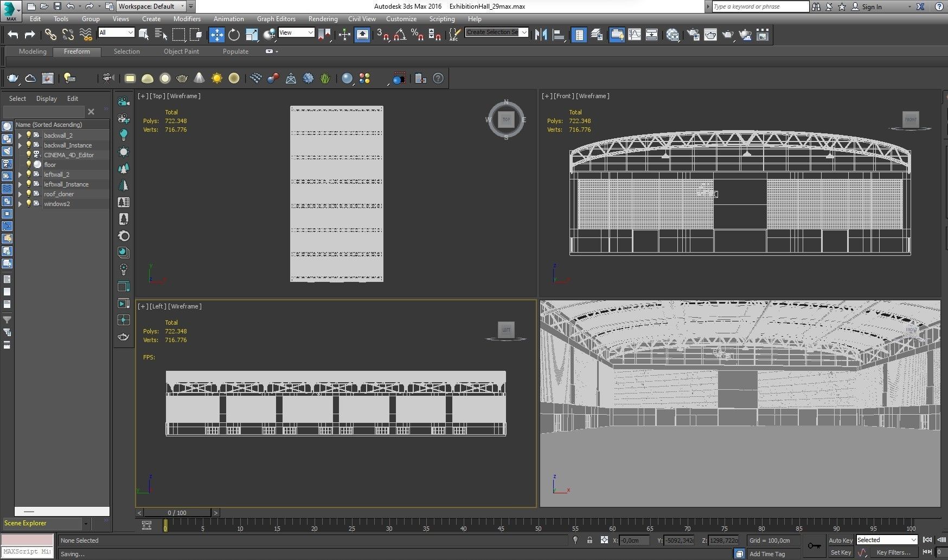The image size is (948, 560).
Task: Toggle the Scene Explorer button
Action: (579, 35)
